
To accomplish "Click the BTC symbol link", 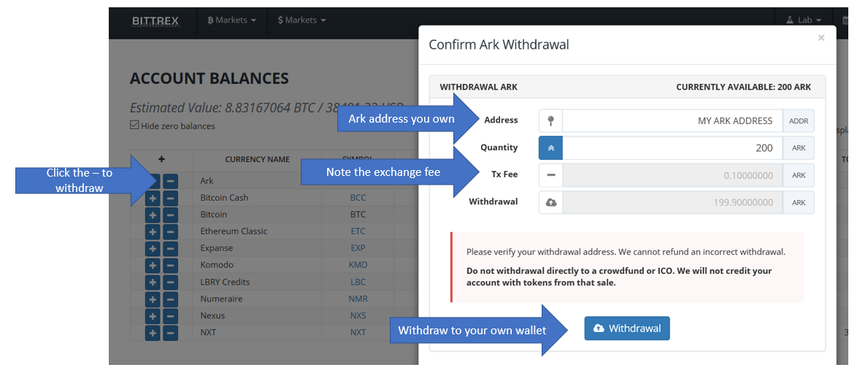I will click(358, 215).
